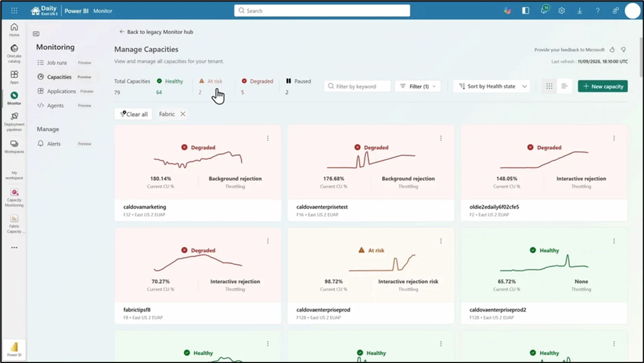The image size is (644, 363).
Task: Click Clear all filters button
Action: (134, 114)
